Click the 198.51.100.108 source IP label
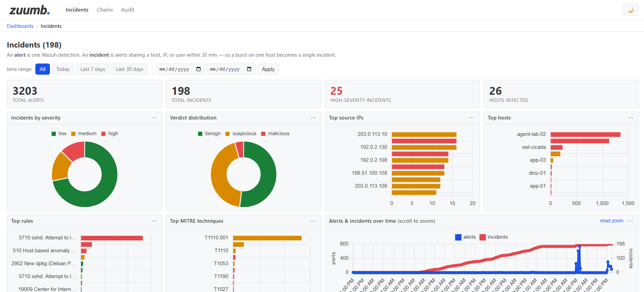 370,173
